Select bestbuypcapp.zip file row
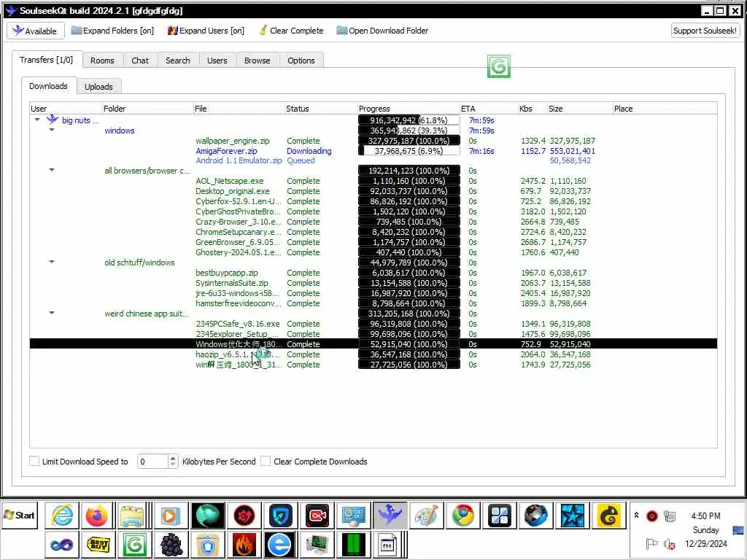Viewport: 747px width, 560px height. (x=373, y=273)
